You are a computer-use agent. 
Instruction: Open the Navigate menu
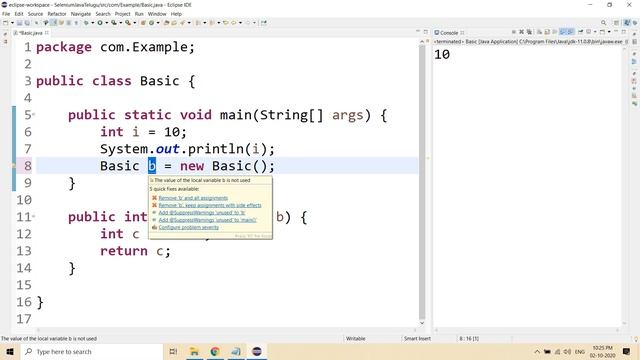[x=81, y=14]
